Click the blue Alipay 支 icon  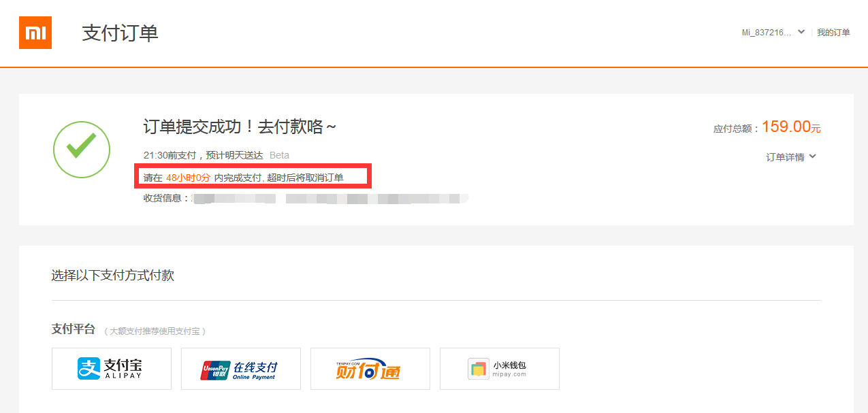(x=89, y=369)
